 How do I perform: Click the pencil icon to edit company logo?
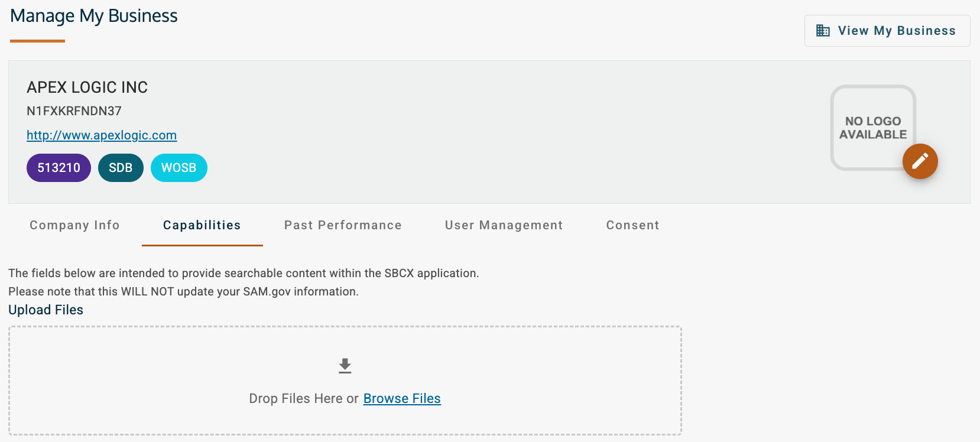(920, 161)
